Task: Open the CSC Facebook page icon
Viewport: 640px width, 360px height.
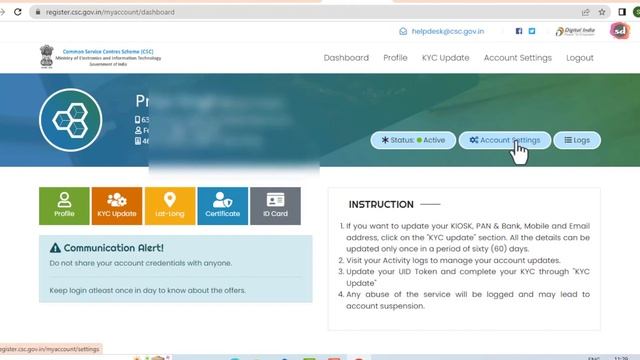Action: [519, 31]
